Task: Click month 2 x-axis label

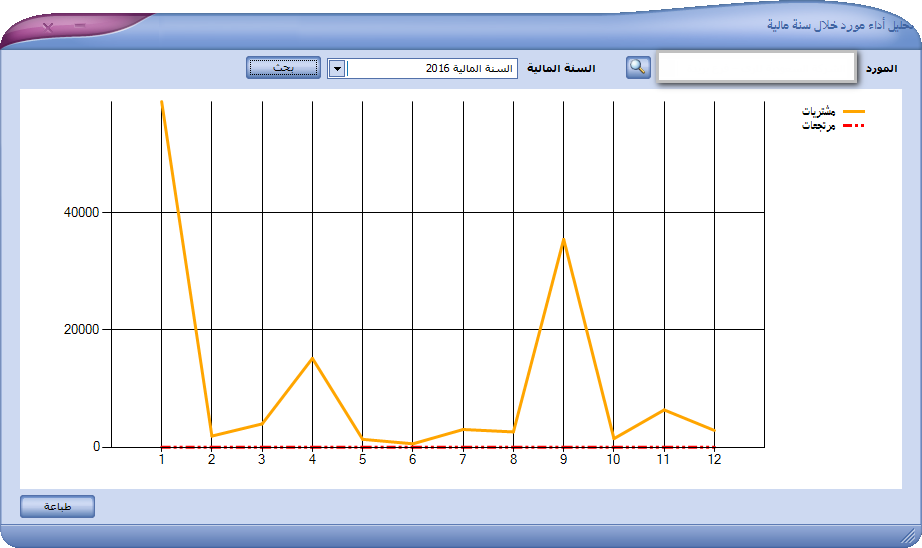Action: tap(212, 460)
